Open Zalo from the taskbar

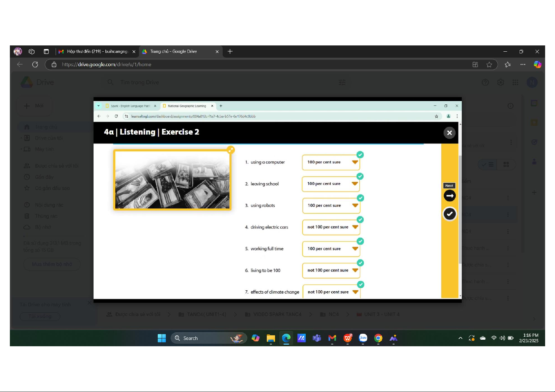coord(363,338)
